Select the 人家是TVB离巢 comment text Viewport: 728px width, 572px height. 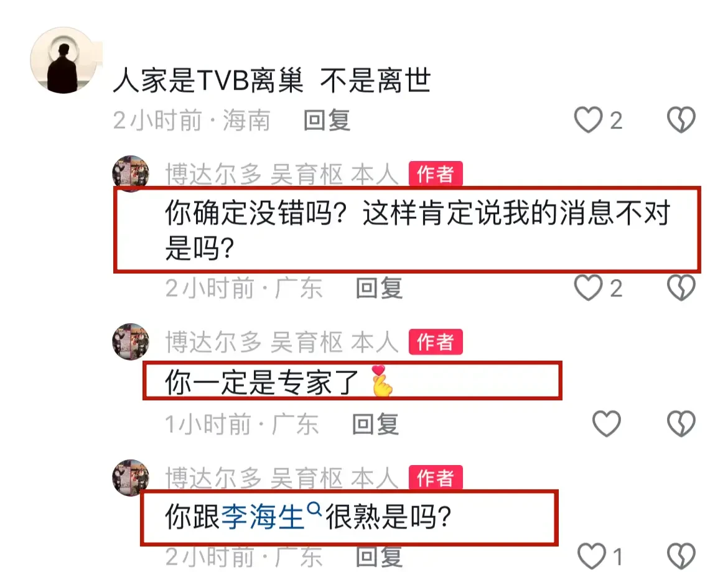coord(272,81)
